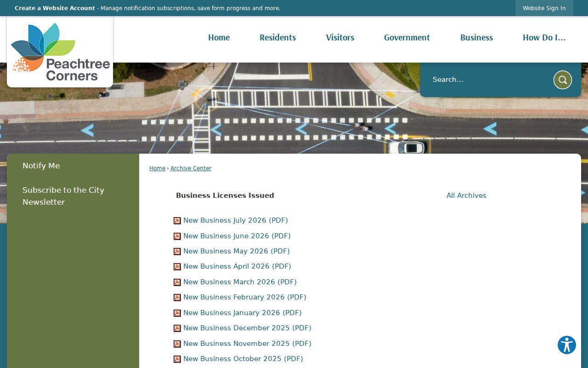The height and width of the screenshot is (368, 588).
Task: Focus the Search input field
Action: [489, 80]
